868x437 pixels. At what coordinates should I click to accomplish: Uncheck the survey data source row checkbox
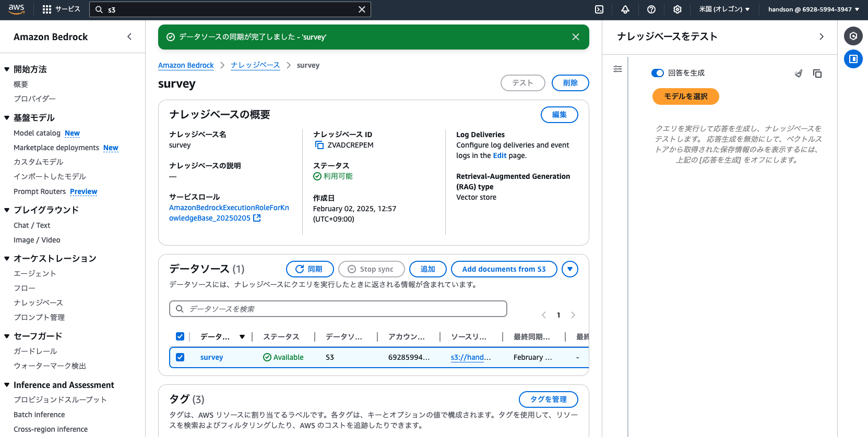point(180,357)
